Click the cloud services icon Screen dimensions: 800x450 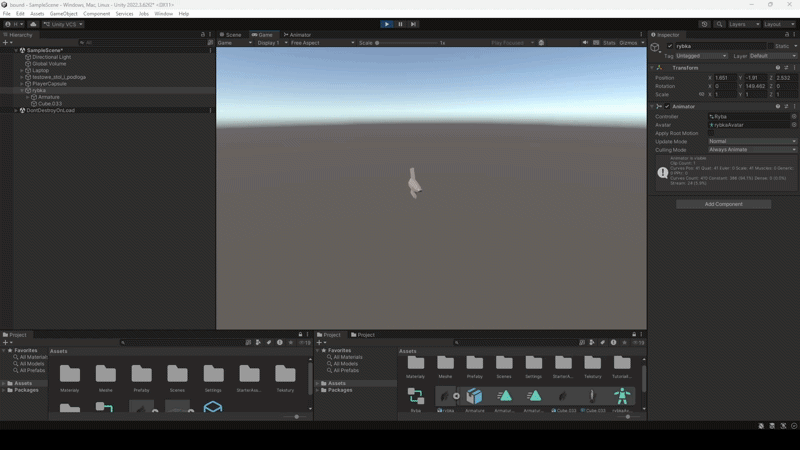(33, 24)
